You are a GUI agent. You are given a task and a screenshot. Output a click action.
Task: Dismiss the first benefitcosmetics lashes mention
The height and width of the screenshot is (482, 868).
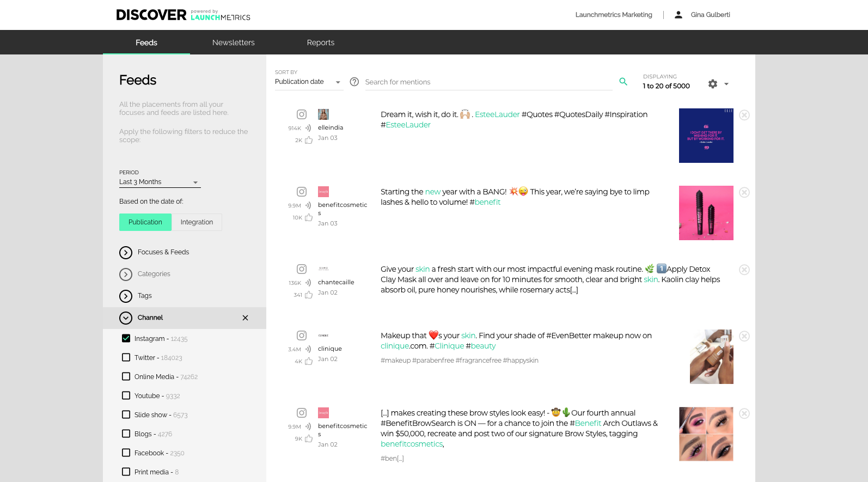tap(744, 192)
